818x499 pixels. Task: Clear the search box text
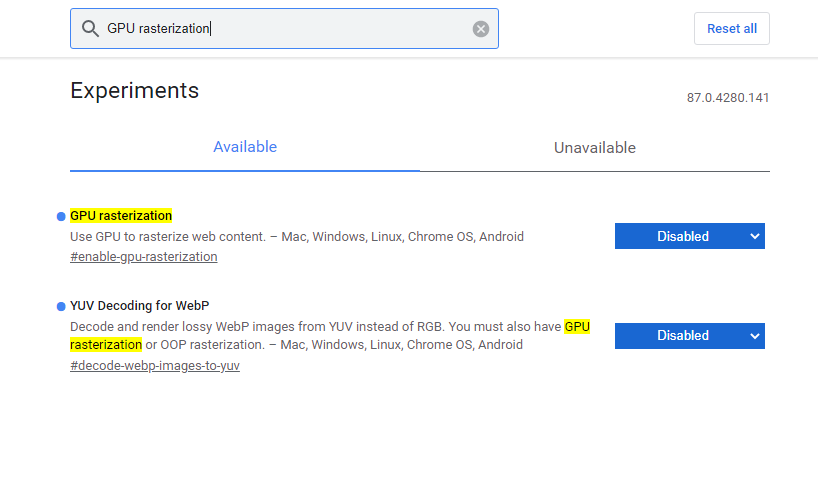tap(480, 29)
